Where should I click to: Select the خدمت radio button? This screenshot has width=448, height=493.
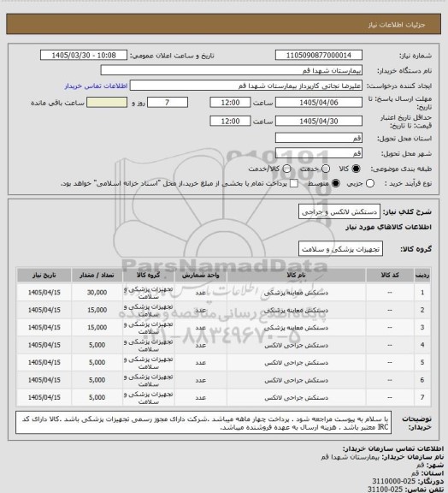point(326,169)
